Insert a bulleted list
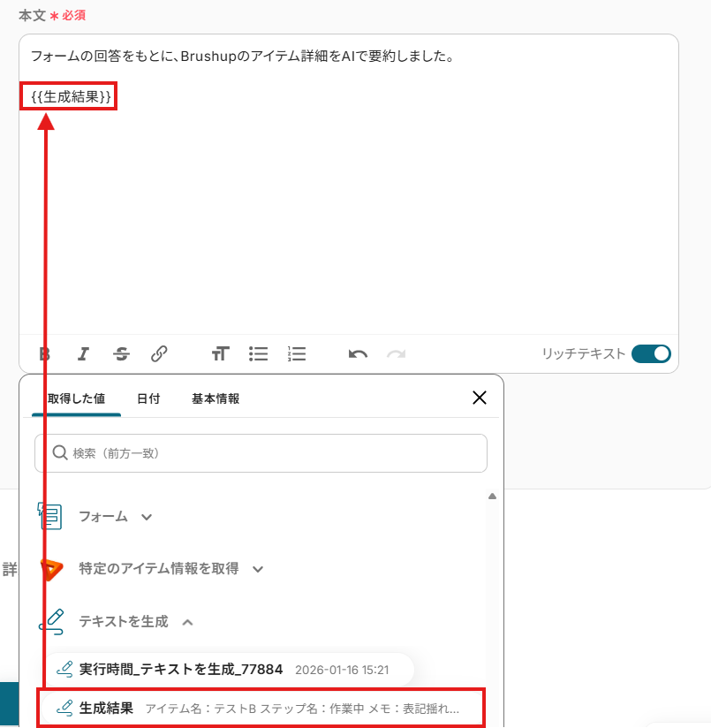This screenshot has height=728, width=711. [258, 353]
